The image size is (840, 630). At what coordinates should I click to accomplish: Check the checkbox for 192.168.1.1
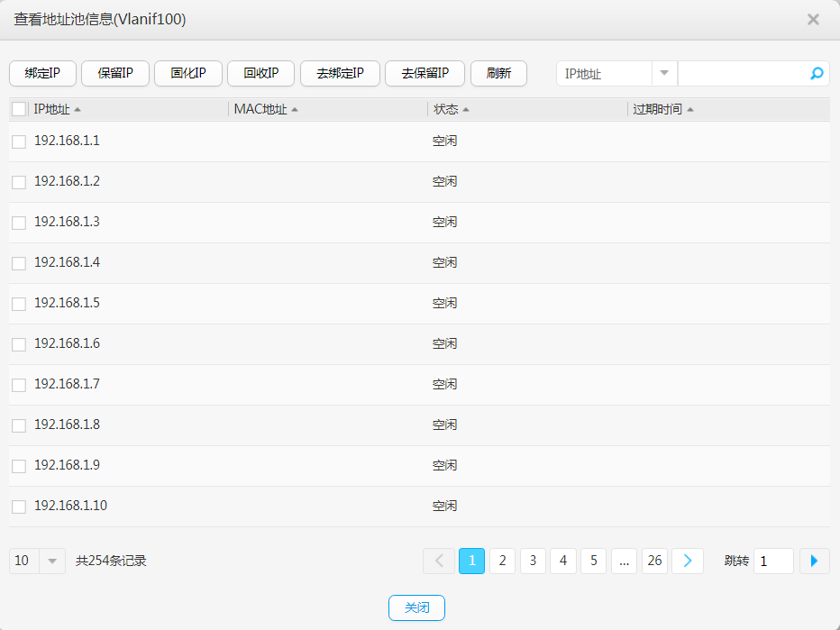(18, 141)
